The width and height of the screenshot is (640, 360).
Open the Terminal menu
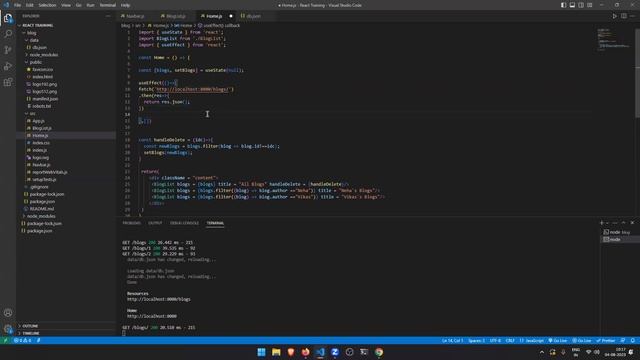[x=108, y=5]
